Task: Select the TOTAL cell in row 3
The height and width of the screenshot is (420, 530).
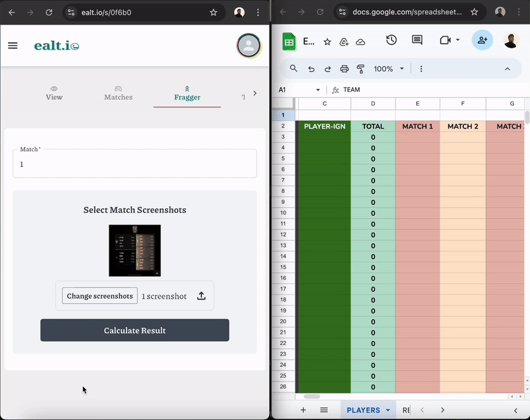Action: point(373,137)
